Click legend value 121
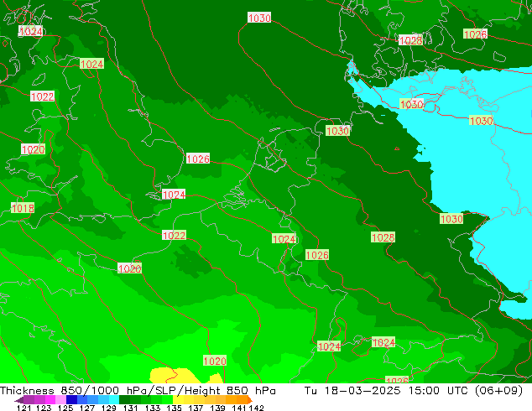This screenshot has width=532, height=411. coord(24,408)
